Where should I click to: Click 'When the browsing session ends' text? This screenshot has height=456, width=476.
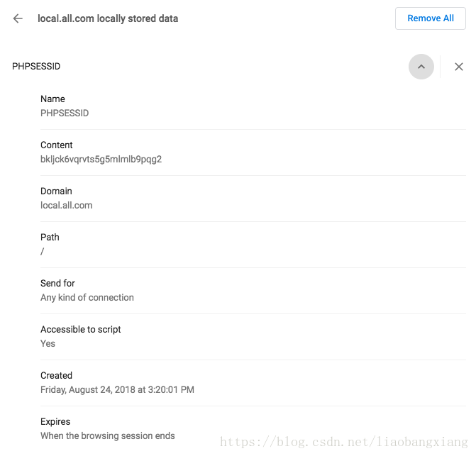pos(107,435)
